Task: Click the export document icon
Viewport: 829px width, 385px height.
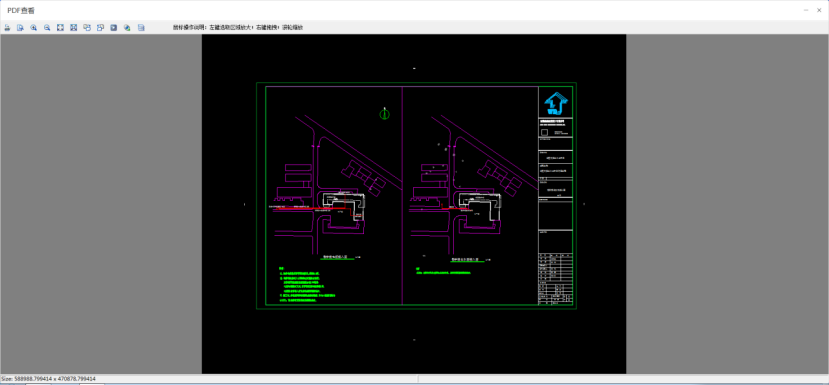Action: (20, 28)
